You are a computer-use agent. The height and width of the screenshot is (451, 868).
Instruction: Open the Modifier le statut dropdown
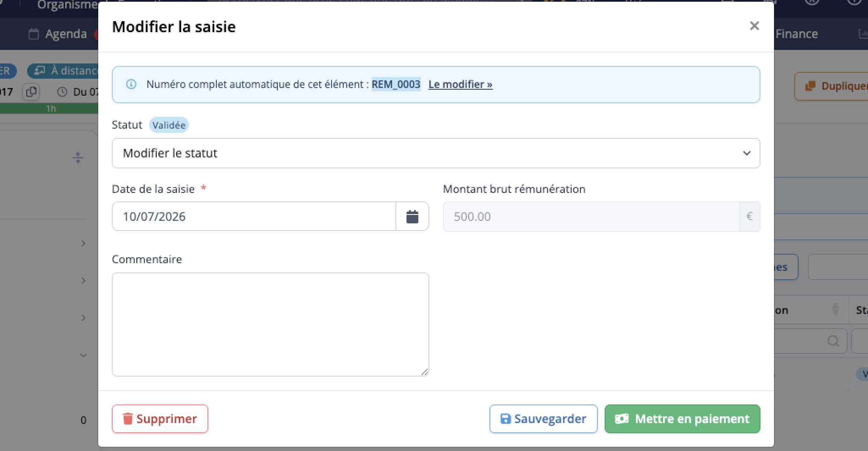(x=436, y=153)
